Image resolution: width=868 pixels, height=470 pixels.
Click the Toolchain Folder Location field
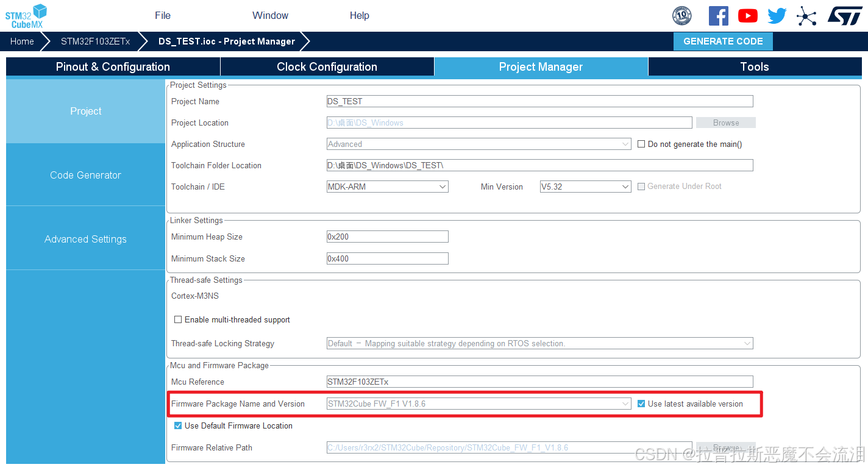(539, 165)
